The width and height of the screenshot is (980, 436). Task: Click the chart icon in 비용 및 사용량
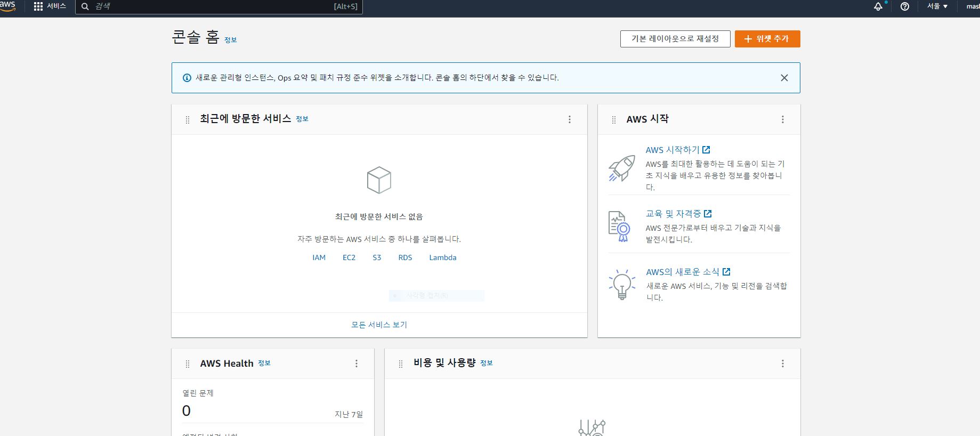coord(592,428)
